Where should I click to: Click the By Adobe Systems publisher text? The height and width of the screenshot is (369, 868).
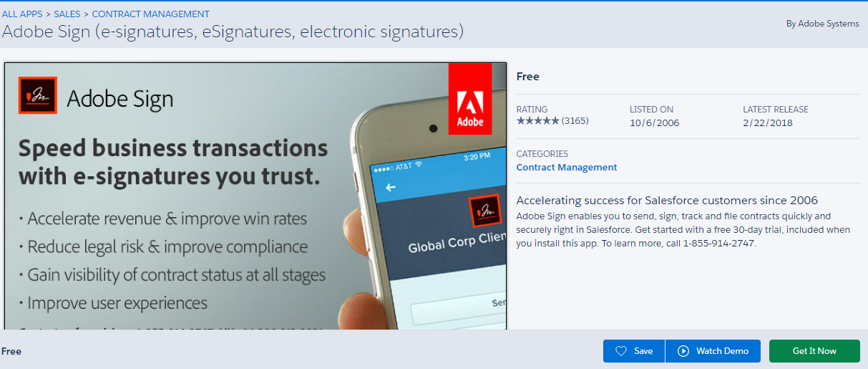822,24
